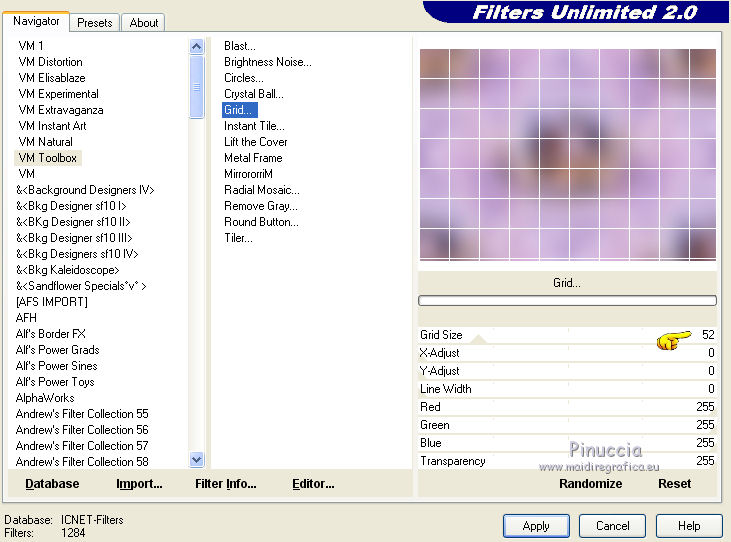Click the Green value slider
The width and height of the screenshot is (731, 542).
pyautogui.click(x=567, y=425)
